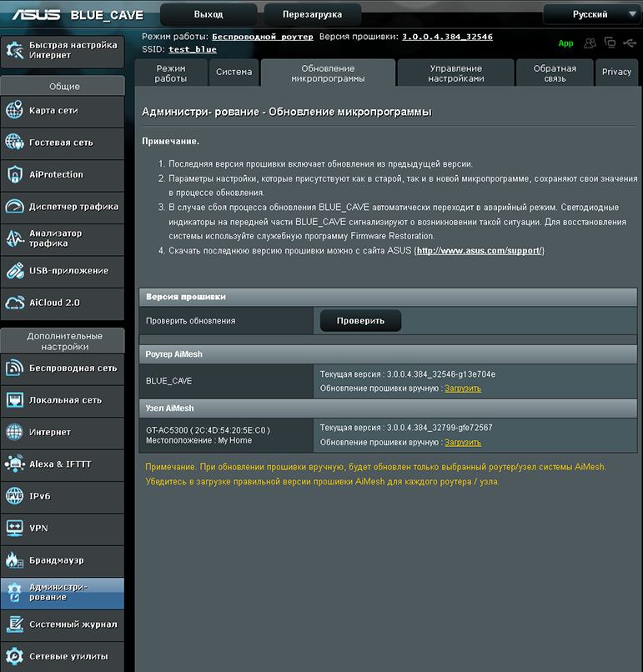Open the Privacy tab
The width and height of the screenshot is (643, 672).
pyautogui.click(x=616, y=72)
